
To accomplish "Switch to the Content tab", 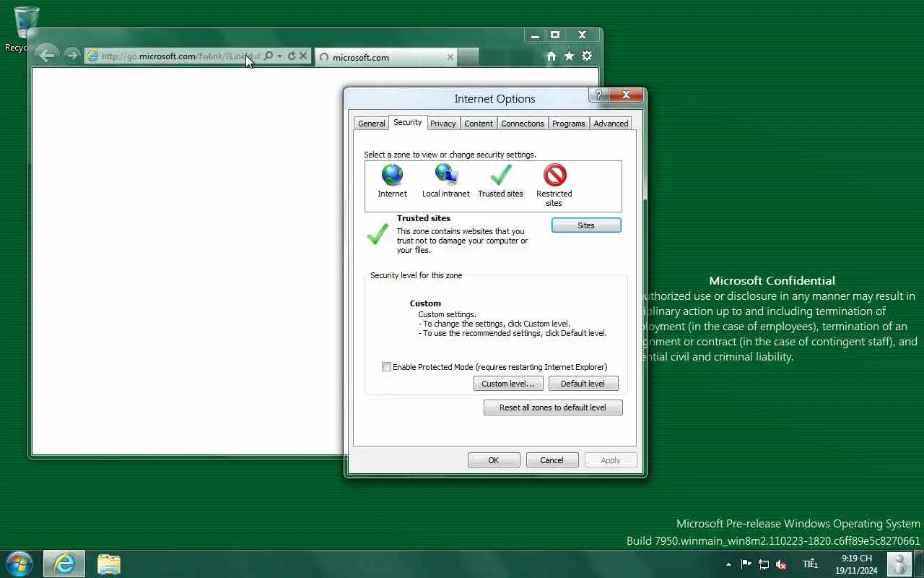I will (479, 124).
